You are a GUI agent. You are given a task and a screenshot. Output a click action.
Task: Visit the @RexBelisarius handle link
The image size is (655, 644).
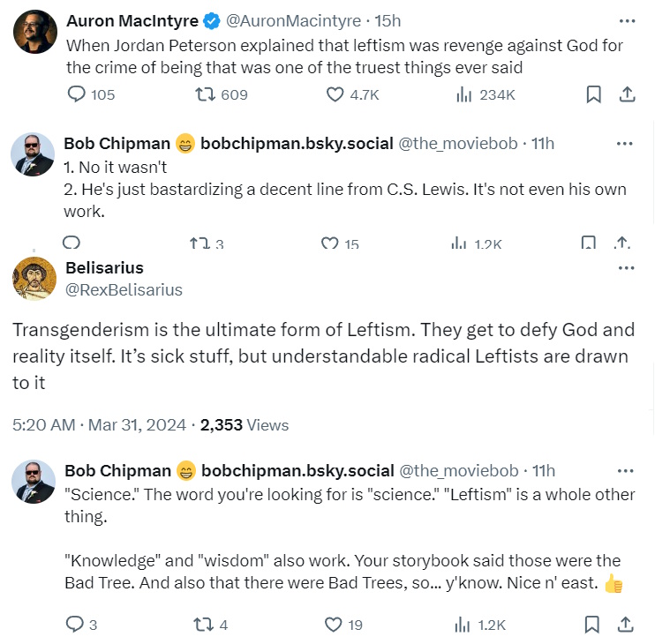click(124, 289)
